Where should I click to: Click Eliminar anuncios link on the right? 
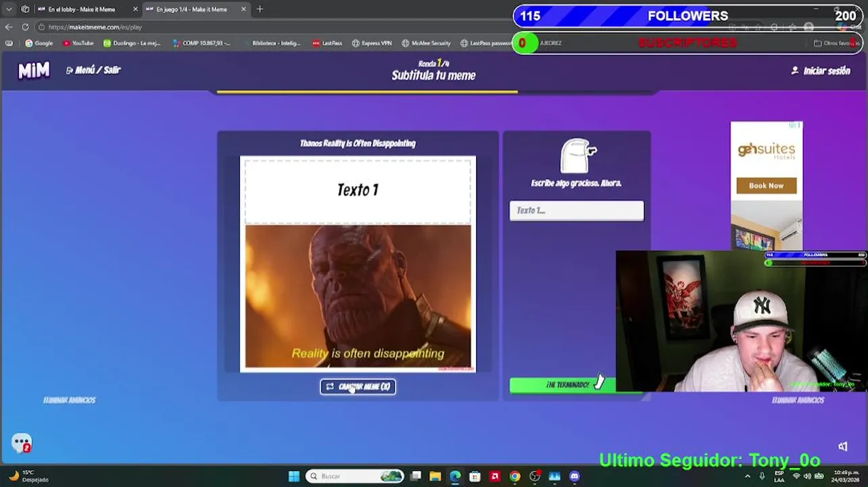coord(798,400)
